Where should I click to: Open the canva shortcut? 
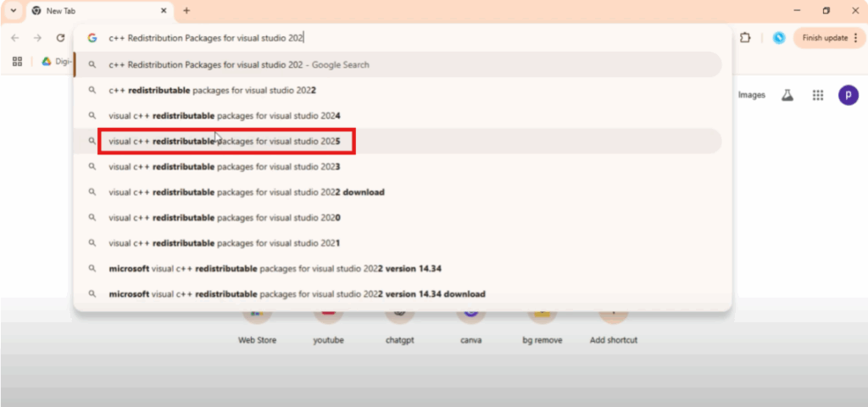[x=471, y=326]
